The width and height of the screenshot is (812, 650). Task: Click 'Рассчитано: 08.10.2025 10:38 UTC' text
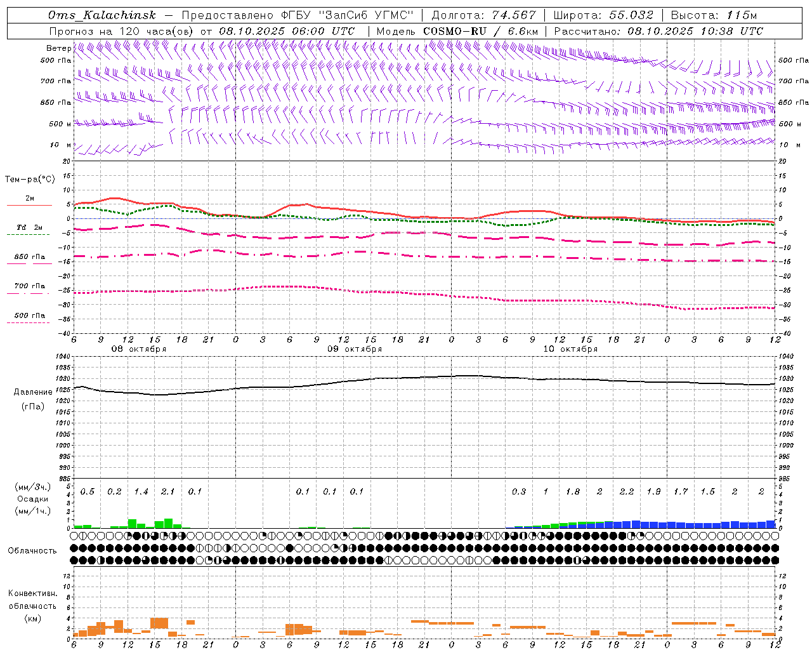point(658,31)
